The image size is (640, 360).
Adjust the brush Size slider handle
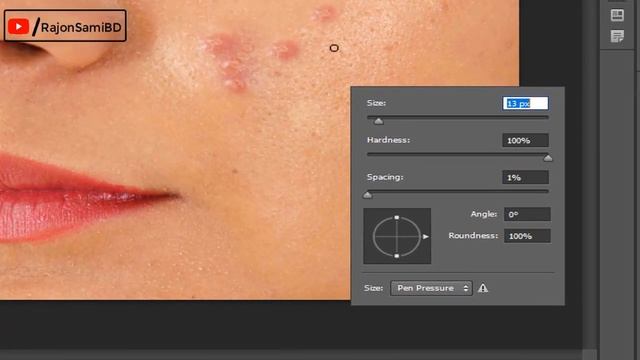(378, 121)
